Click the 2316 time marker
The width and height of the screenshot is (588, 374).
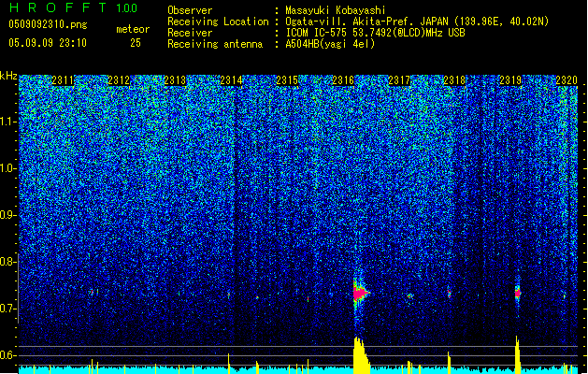(x=343, y=80)
